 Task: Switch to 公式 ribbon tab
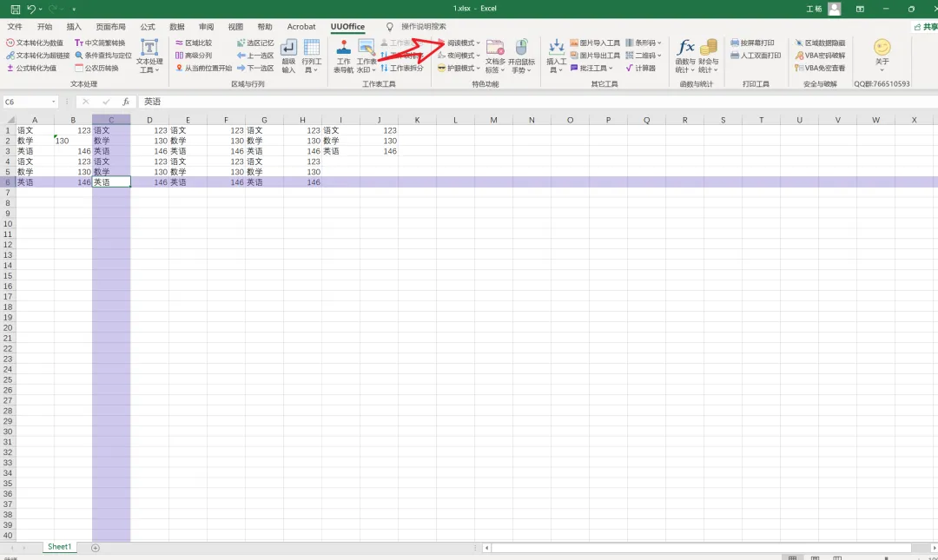(148, 27)
